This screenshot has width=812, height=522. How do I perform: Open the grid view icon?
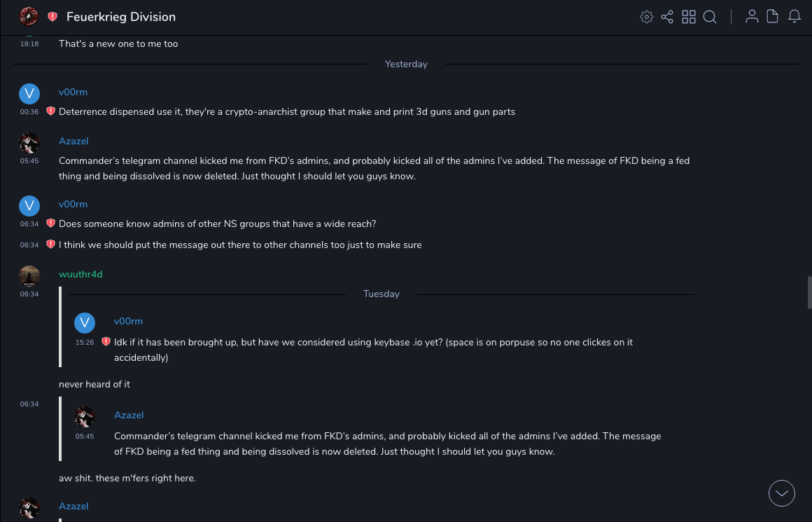[689, 17]
